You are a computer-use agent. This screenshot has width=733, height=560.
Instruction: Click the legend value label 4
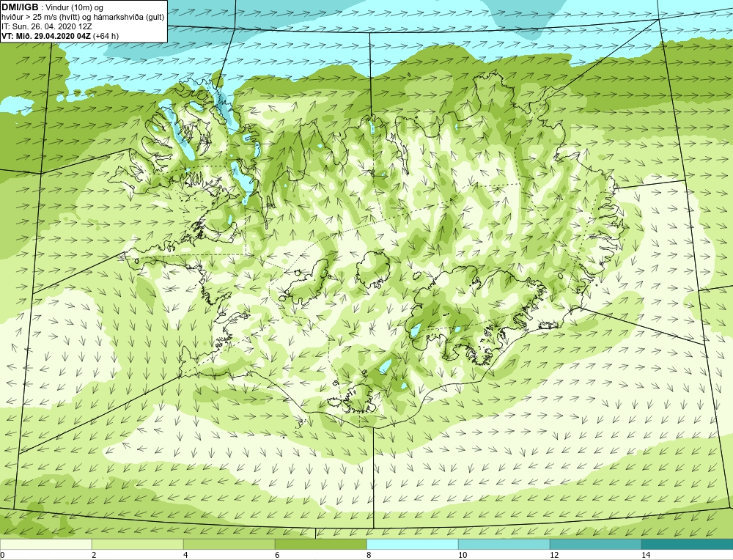[x=185, y=555]
